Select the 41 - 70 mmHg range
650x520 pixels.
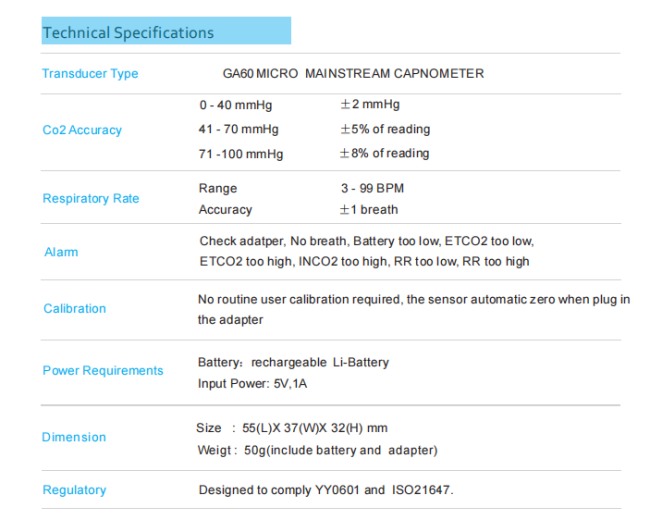tap(239, 129)
